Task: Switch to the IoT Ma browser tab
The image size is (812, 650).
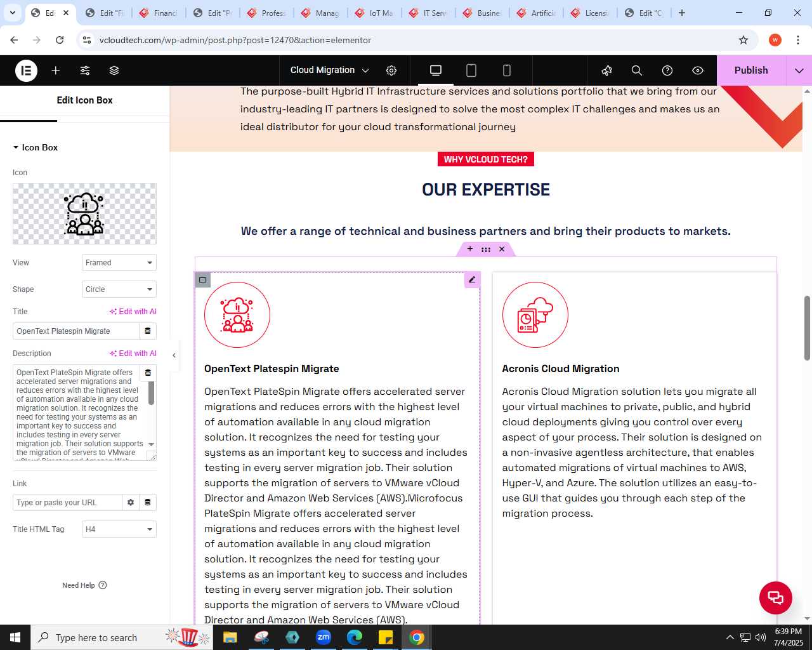Action: click(375, 13)
